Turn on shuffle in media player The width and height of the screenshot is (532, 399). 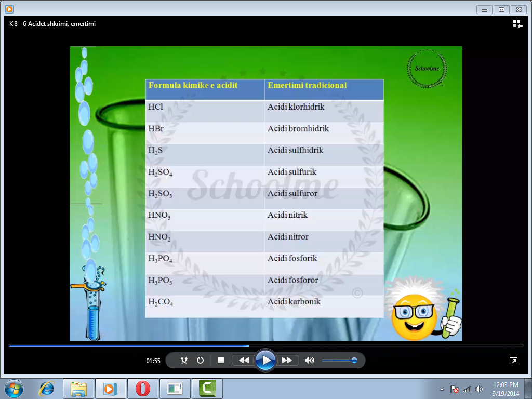point(184,361)
